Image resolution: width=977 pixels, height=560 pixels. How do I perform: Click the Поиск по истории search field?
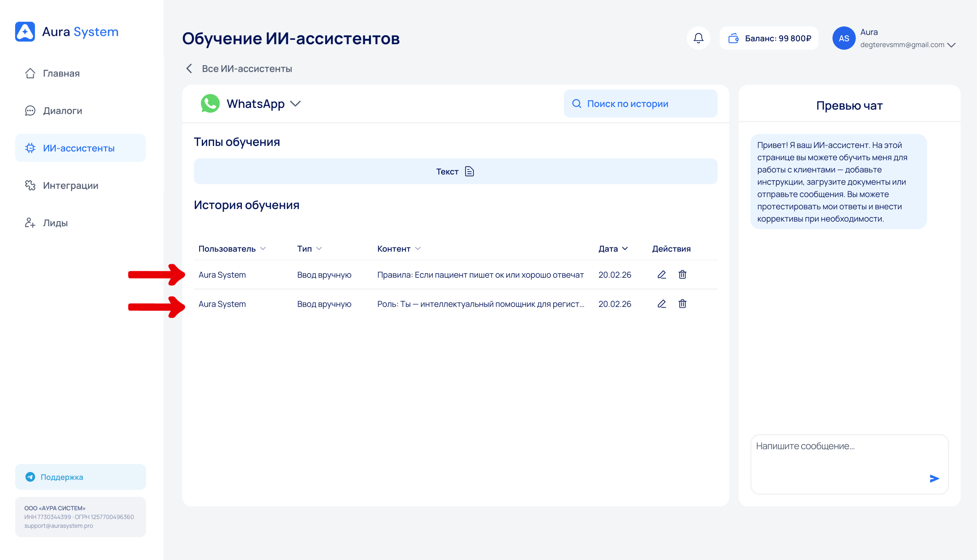(640, 104)
